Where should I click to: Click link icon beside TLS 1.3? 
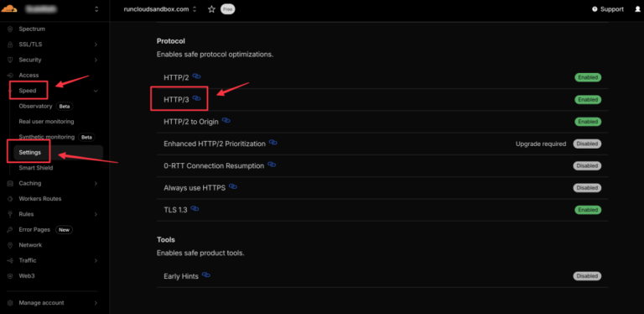tap(195, 209)
